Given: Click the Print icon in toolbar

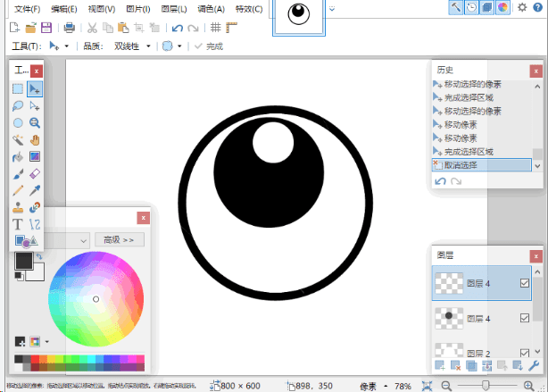Looking at the screenshot, I should click(69, 28).
